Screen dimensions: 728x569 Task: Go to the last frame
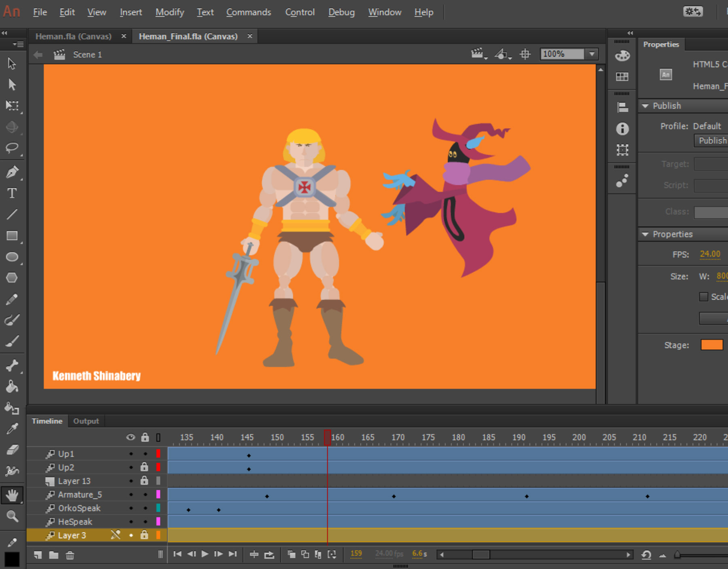click(233, 554)
